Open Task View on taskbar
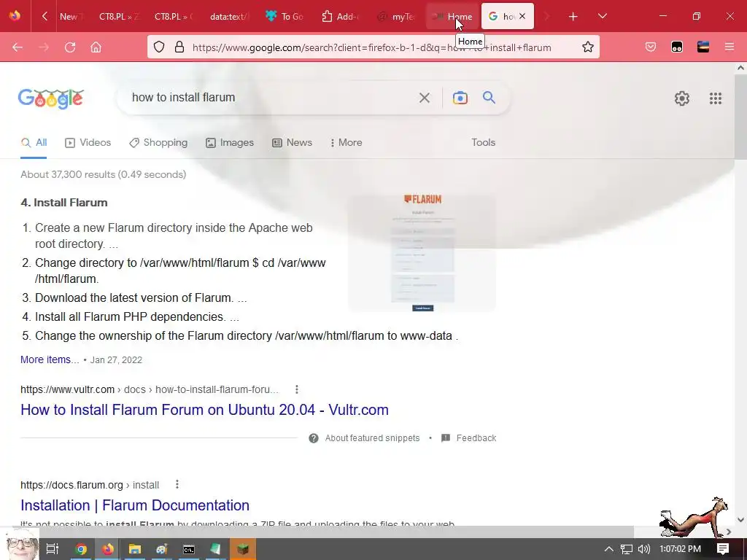Screen dimensions: 747x560 53,549
